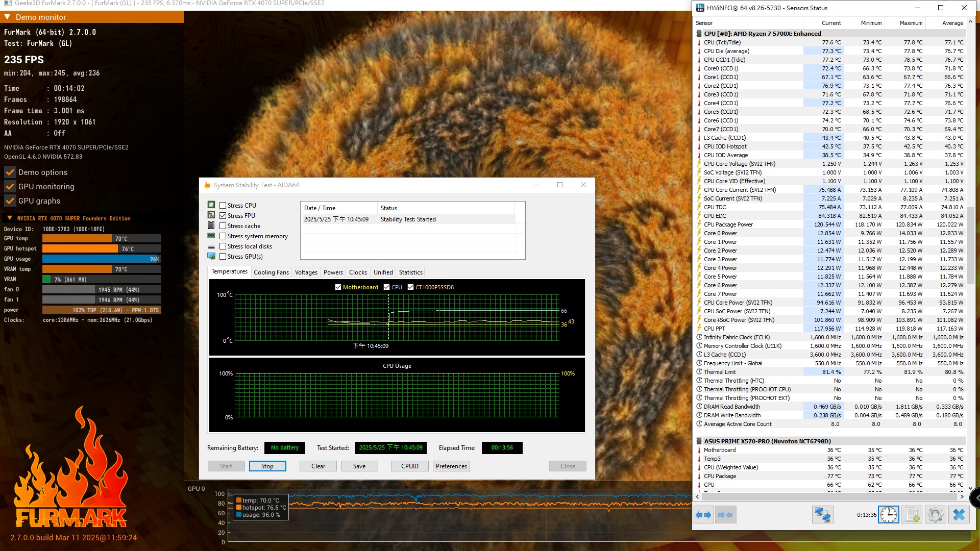This screenshot has height=551, width=980.
Task: Uncheck the Stress FPU checkbox
Action: [223, 215]
